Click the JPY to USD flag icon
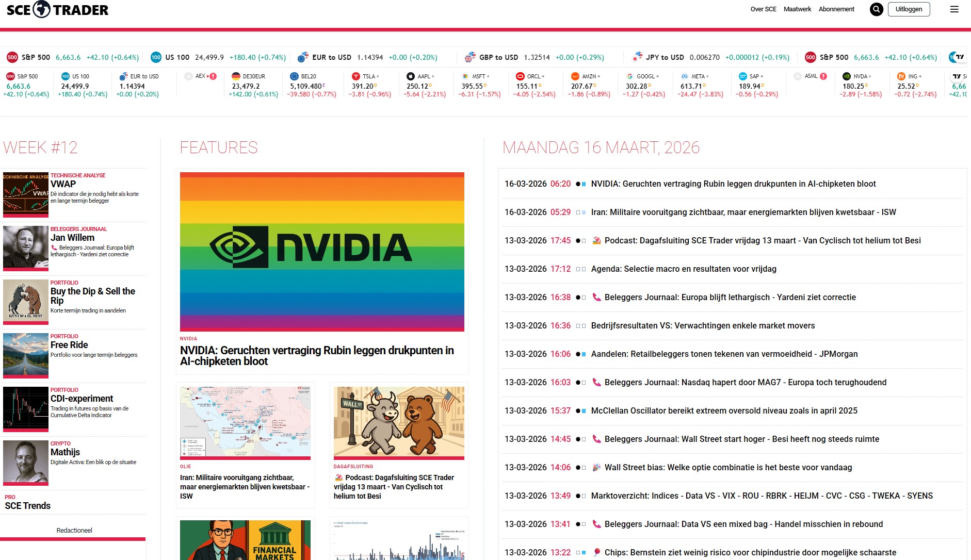 tap(637, 57)
